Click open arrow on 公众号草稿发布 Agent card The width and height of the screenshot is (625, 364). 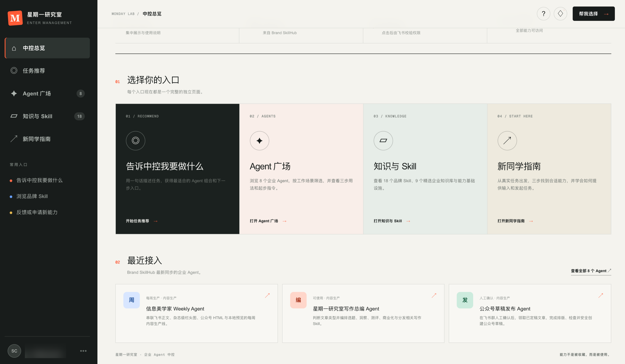tap(600, 296)
